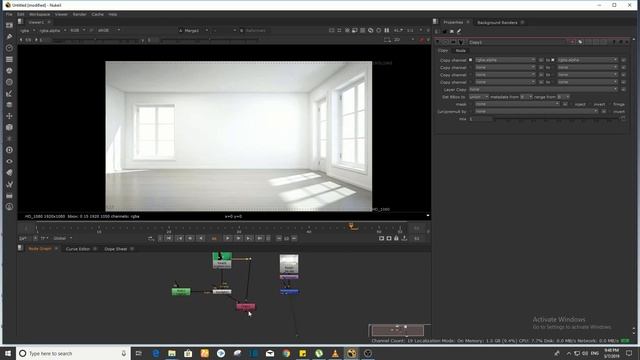
Task: Open first Copy channel destination rgba.alpha dropdown
Action: 587,60
